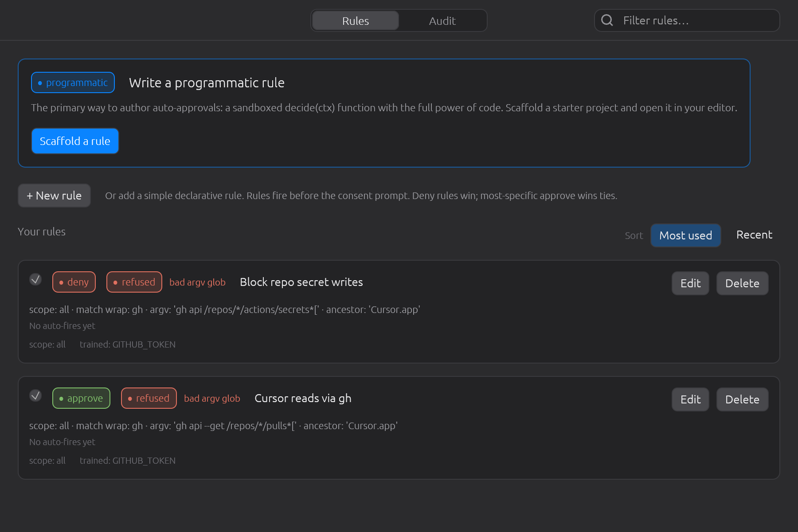798x532 pixels.
Task: Click the secrets argv scope line
Action: [225, 309]
